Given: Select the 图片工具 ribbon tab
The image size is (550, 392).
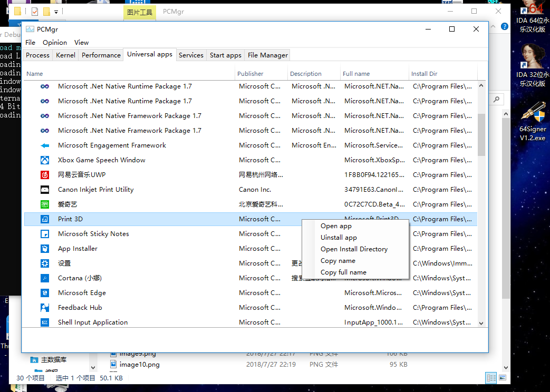Looking at the screenshot, I should pyautogui.click(x=139, y=12).
